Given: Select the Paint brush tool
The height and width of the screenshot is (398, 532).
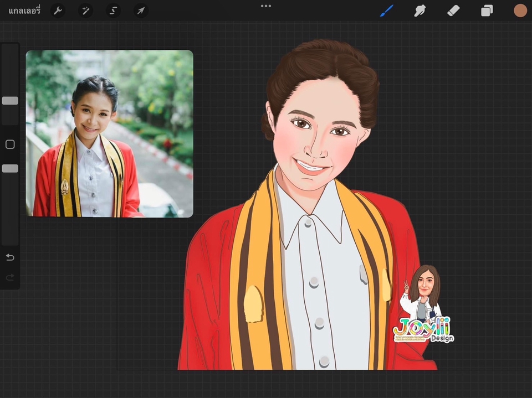Looking at the screenshot, I should click(x=386, y=11).
